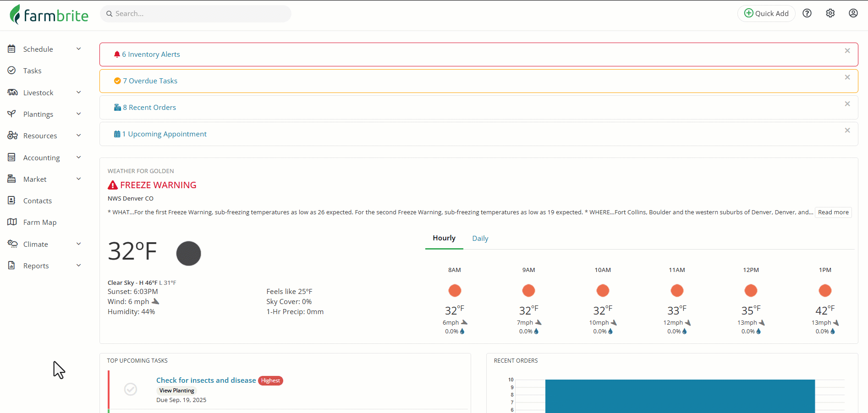This screenshot has height=413, width=868.
Task: Expand the Reports menu chevron
Action: tap(79, 265)
